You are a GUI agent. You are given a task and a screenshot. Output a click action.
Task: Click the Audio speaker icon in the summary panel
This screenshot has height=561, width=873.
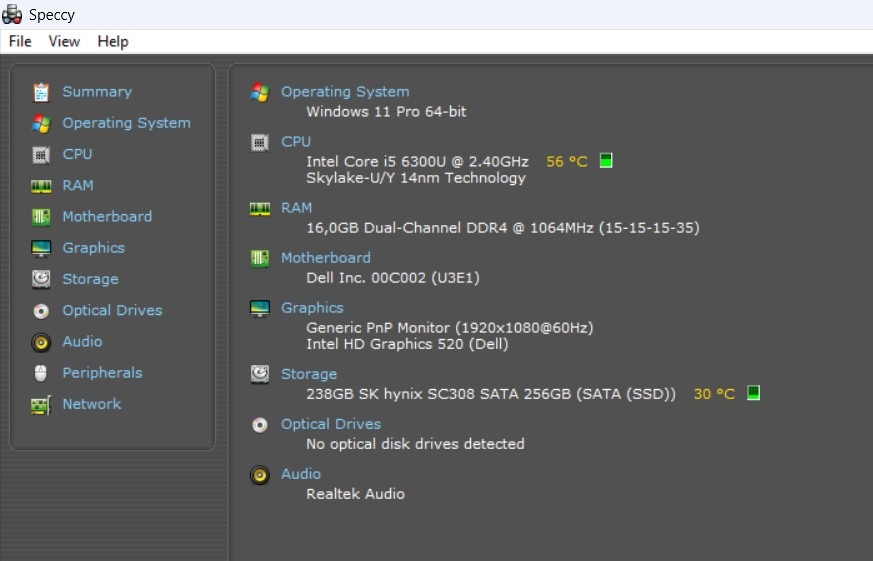259,475
